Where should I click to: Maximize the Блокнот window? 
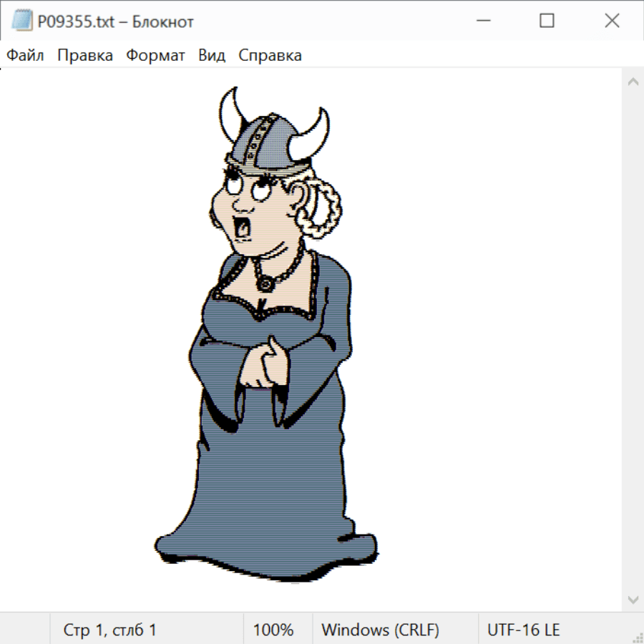click(x=547, y=21)
